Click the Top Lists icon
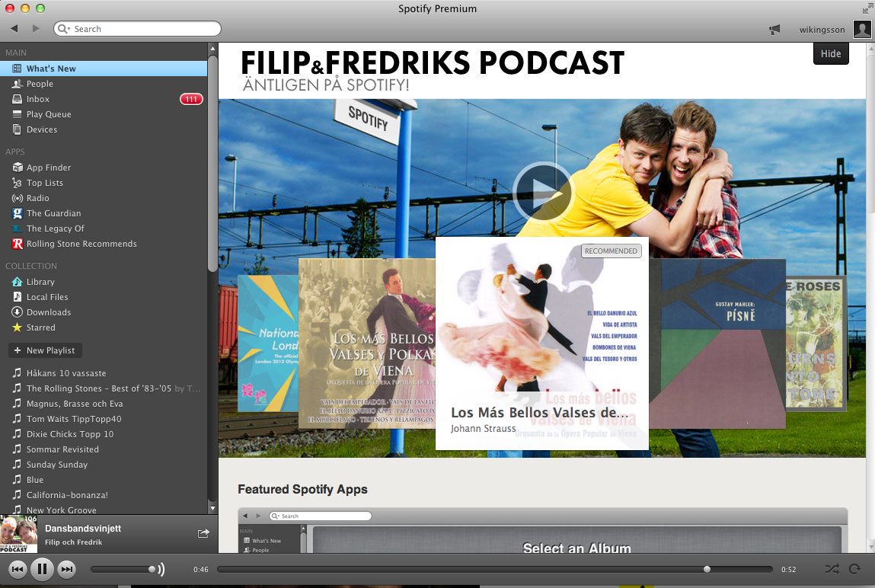875x588 pixels. tap(18, 183)
